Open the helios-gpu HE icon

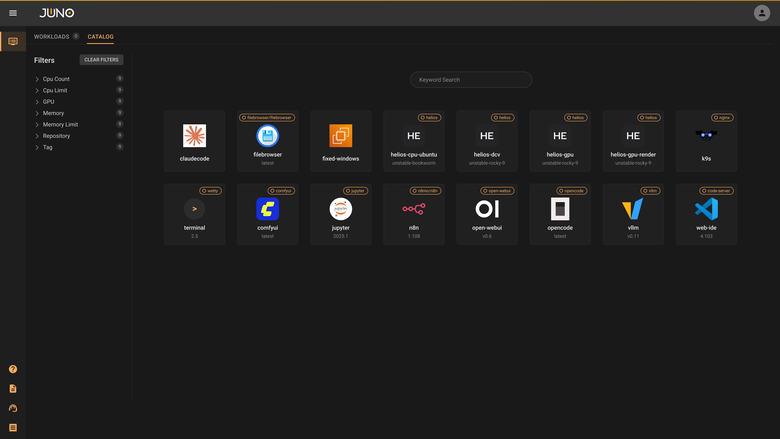point(560,136)
